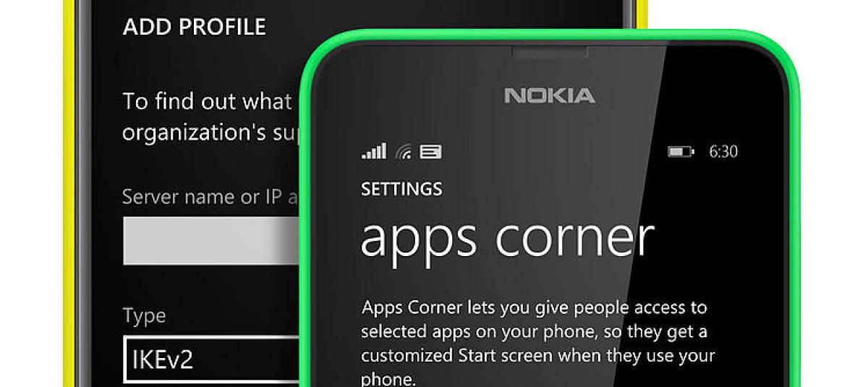Click the green phone's top bezel edge
868x387 pixels.
(x=550, y=35)
